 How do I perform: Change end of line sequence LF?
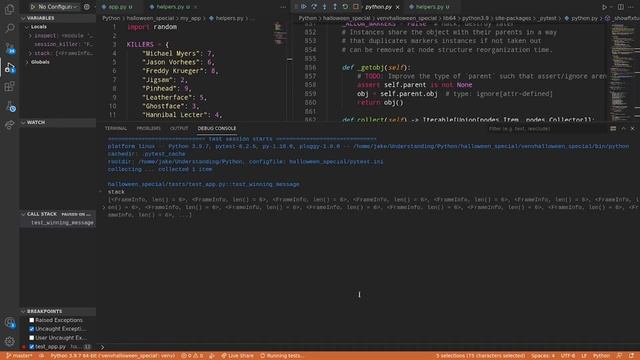click(584, 356)
